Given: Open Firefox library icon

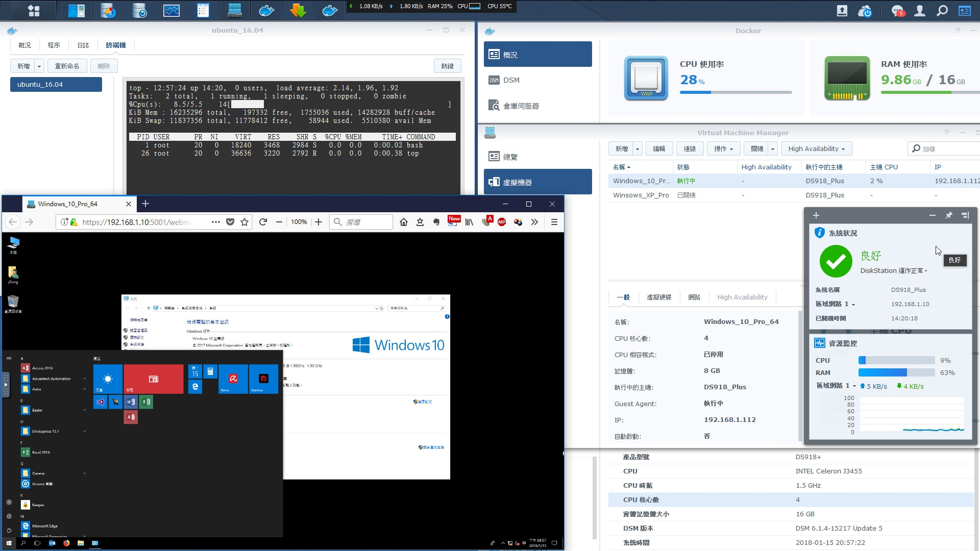Looking at the screenshot, I should tap(469, 222).
